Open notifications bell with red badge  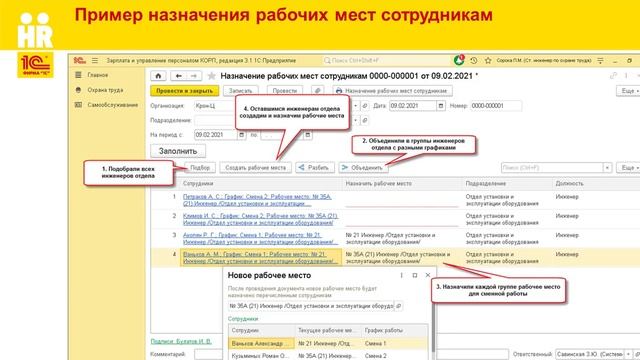tap(459, 60)
